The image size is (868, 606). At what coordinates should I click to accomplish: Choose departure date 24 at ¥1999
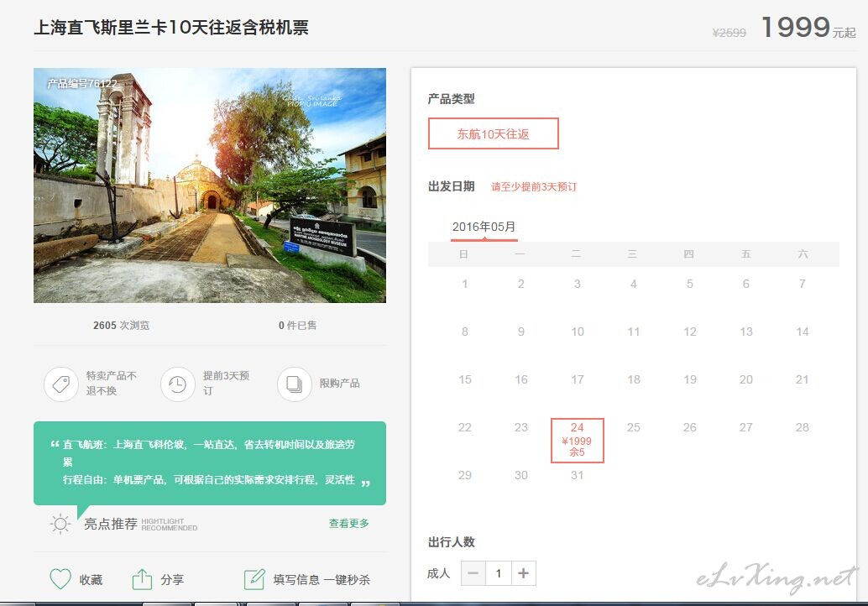578,440
